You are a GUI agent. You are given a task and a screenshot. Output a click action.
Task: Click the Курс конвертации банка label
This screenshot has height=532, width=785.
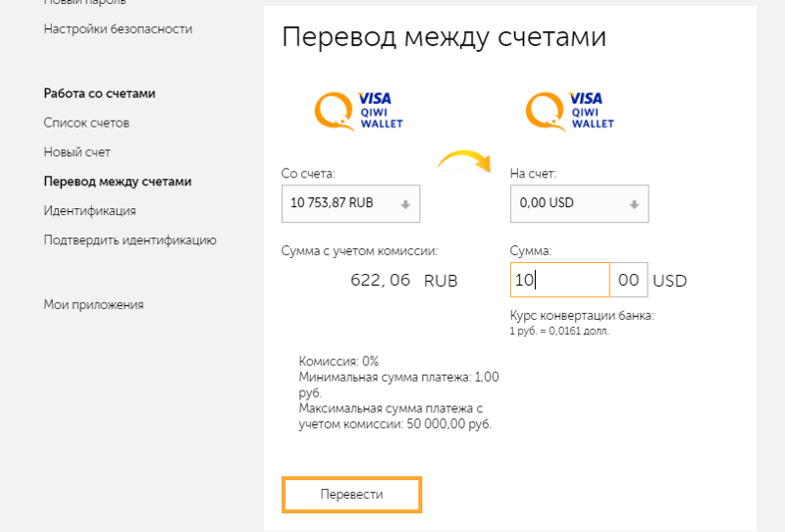(582, 316)
